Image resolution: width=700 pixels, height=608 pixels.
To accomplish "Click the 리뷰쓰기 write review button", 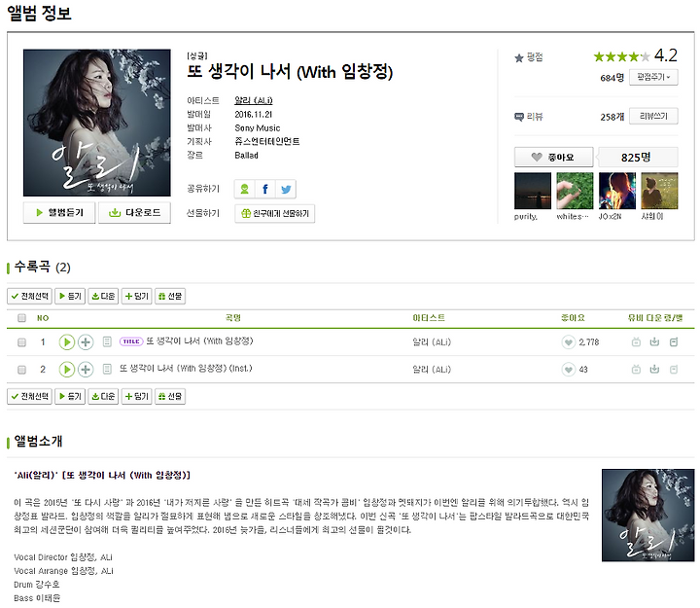I will pyautogui.click(x=653, y=116).
